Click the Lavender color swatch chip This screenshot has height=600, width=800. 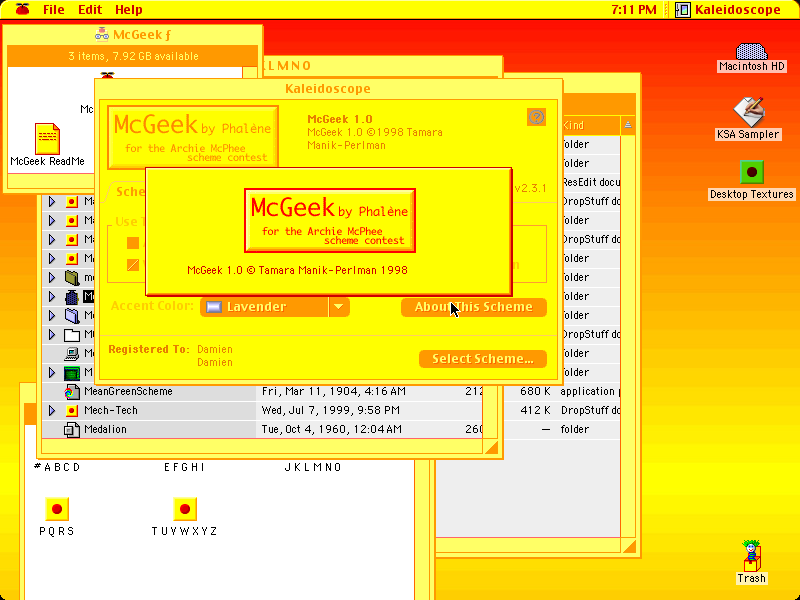coord(214,307)
